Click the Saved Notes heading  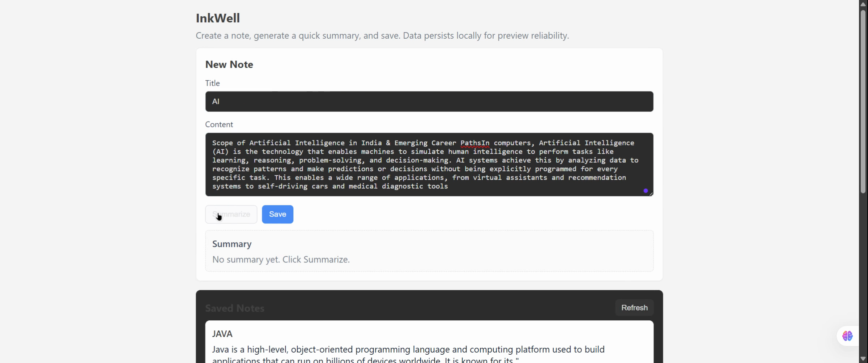coord(235,308)
